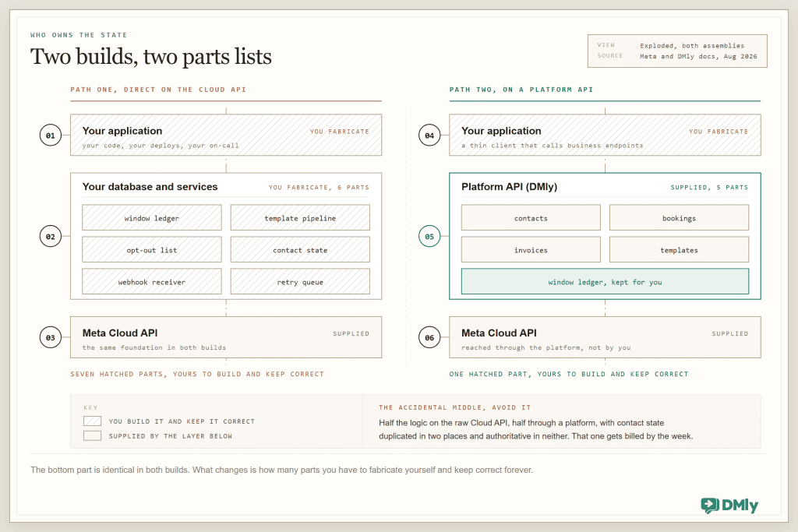
Task: Click 'the same foundation in both builds'
Action: [x=154, y=347]
